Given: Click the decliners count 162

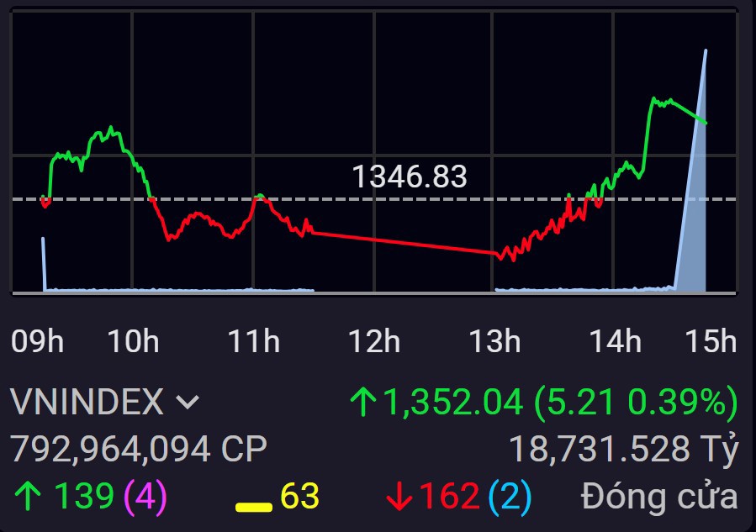Looking at the screenshot, I should coord(449,496).
